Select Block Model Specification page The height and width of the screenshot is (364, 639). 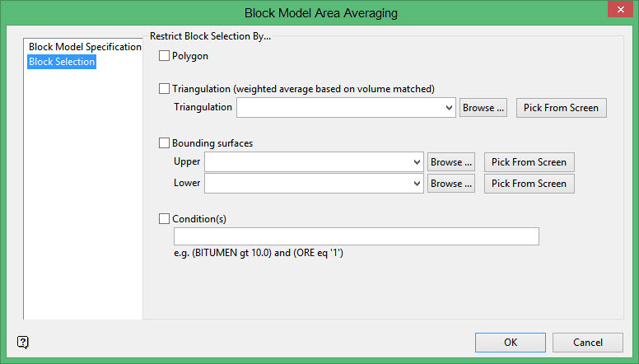tap(85, 47)
